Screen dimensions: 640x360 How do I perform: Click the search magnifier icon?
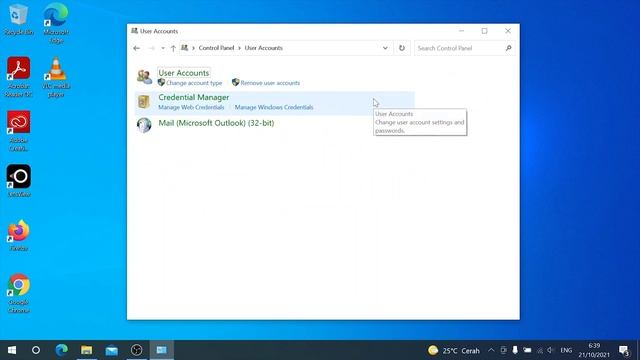[x=509, y=48]
